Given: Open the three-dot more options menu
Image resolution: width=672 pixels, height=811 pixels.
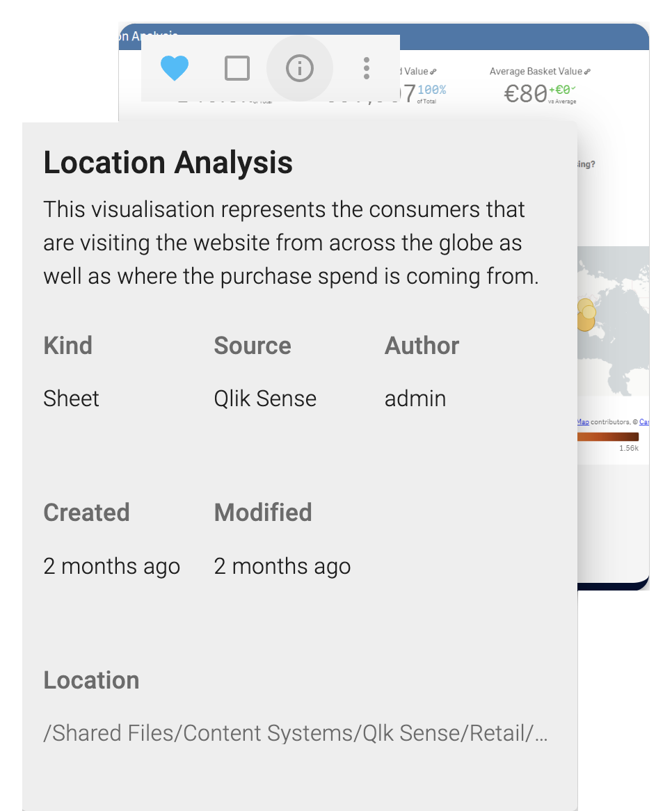Looking at the screenshot, I should (367, 68).
